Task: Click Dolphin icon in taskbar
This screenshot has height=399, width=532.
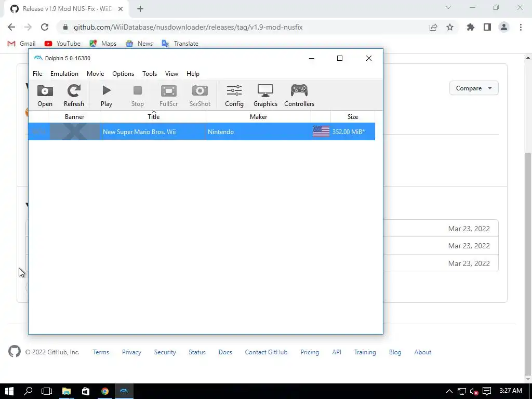Action: (x=124, y=391)
